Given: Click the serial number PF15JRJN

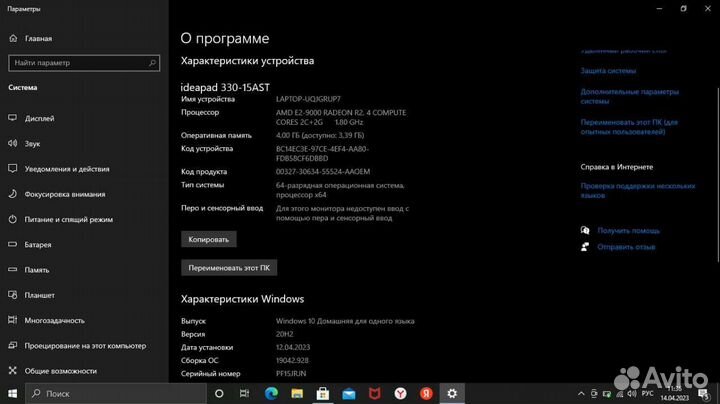Looking at the screenshot, I should click(x=291, y=374).
